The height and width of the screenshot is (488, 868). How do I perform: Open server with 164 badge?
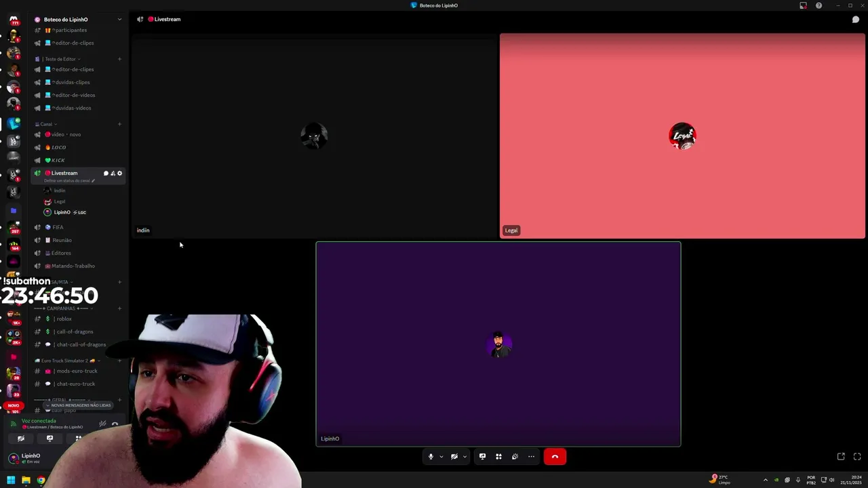pyautogui.click(x=14, y=244)
